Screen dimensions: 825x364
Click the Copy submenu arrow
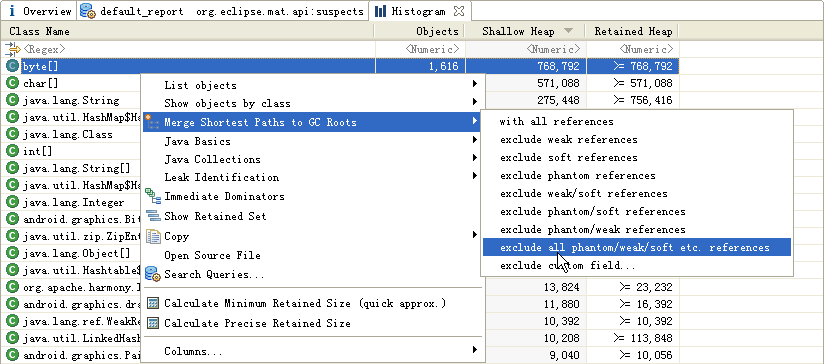475,235
